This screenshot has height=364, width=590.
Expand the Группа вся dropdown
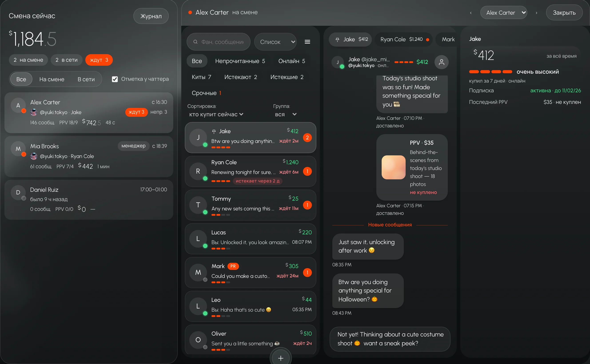click(285, 114)
